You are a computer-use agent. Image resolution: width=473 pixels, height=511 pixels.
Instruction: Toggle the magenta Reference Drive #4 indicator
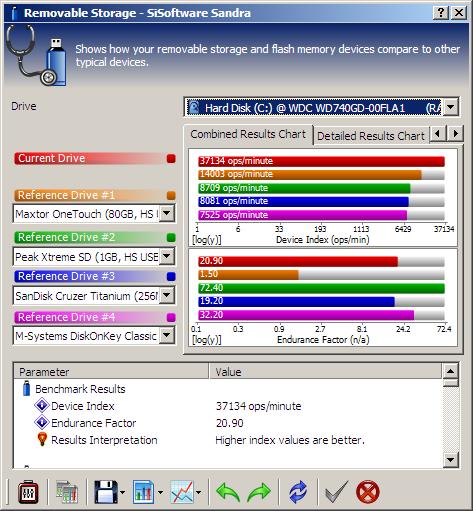click(x=171, y=317)
